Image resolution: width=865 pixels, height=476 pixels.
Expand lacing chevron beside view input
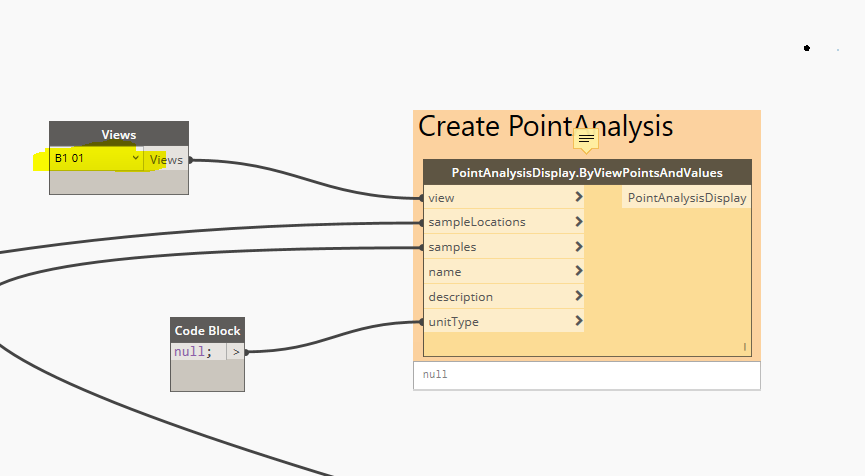click(x=579, y=197)
